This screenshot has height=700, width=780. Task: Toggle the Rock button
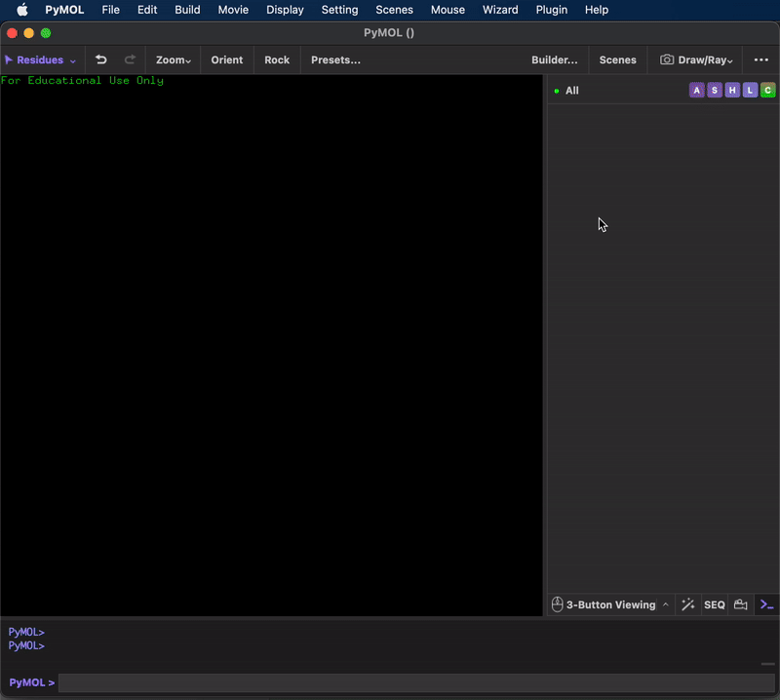[277, 59]
